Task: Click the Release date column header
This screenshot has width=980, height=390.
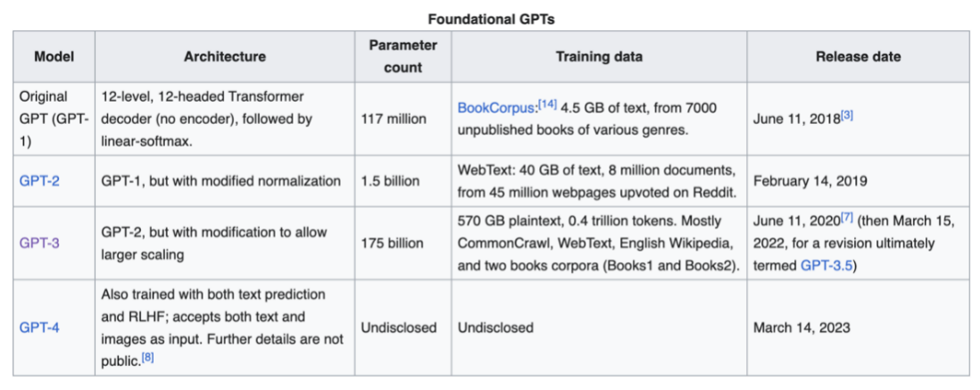Action: point(857,56)
